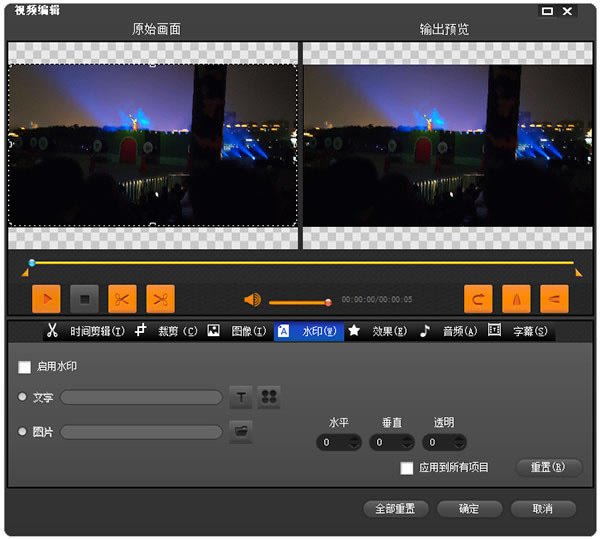
Task: Click the 输出预览 video preview
Action: coord(448,145)
